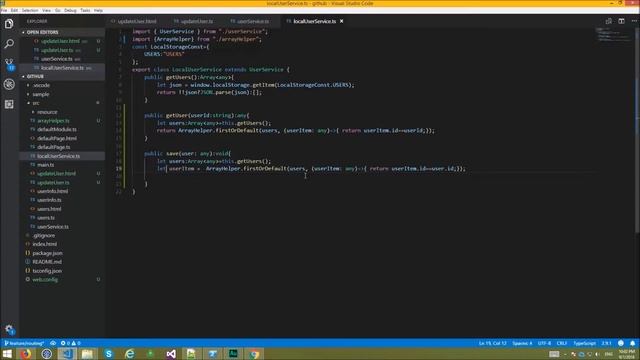
Task: Change the end-of-line sequence CRLF
Action: [562, 343]
